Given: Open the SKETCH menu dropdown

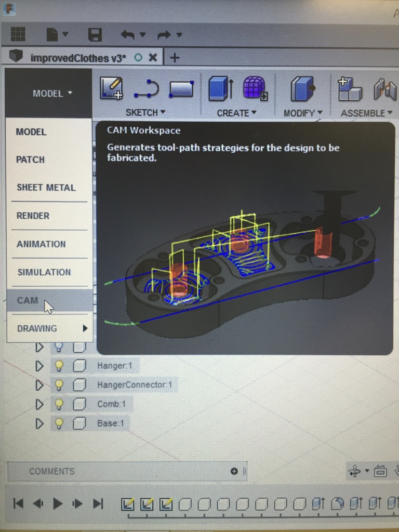Looking at the screenshot, I should coord(145,112).
